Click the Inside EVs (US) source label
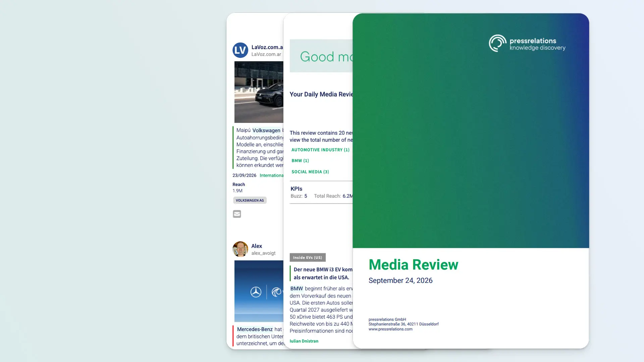This screenshot has width=644, height=362. [308, 257]
